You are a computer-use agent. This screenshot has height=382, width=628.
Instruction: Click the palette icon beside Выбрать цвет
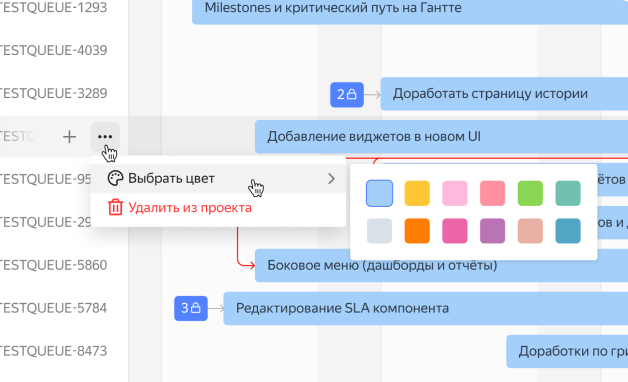coord(115,178)
